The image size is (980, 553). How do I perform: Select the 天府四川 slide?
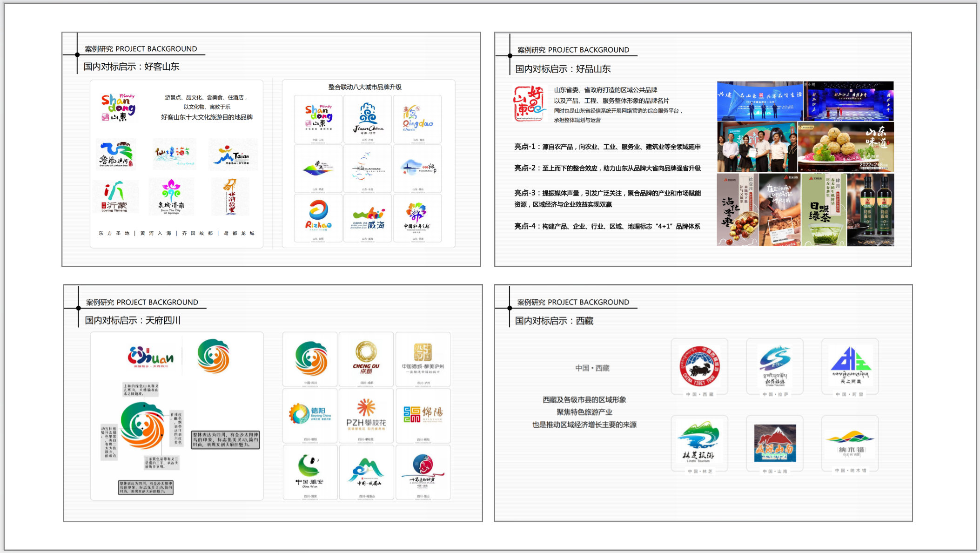(273, 403)
